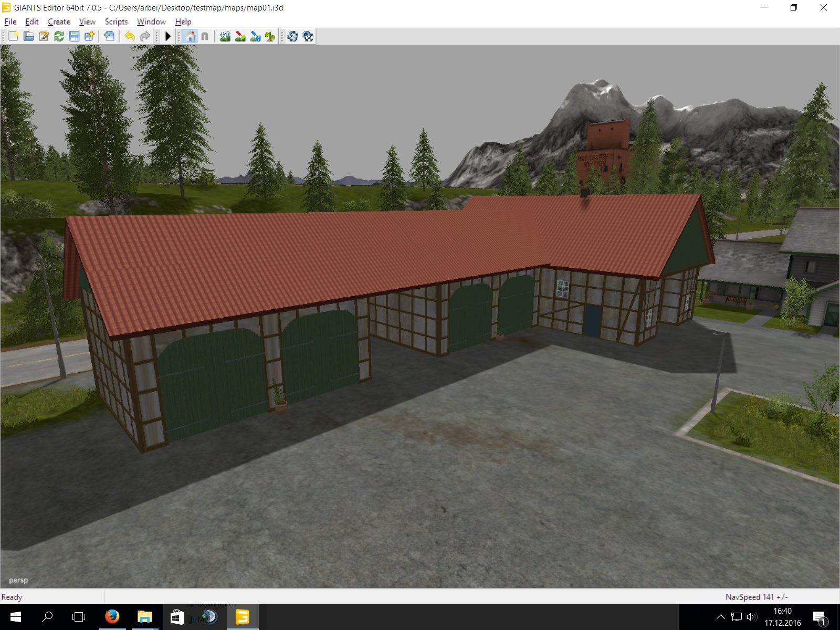Click the Save As floppy-with-star icon
The width and height of the screenshot is (840, 630).
tap(89, 36)
